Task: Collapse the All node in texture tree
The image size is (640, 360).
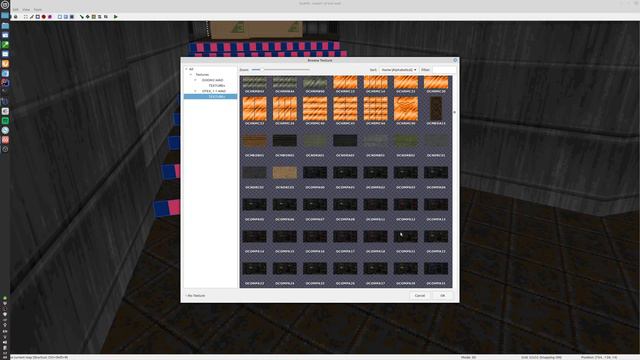Action: tap(186, 69)
